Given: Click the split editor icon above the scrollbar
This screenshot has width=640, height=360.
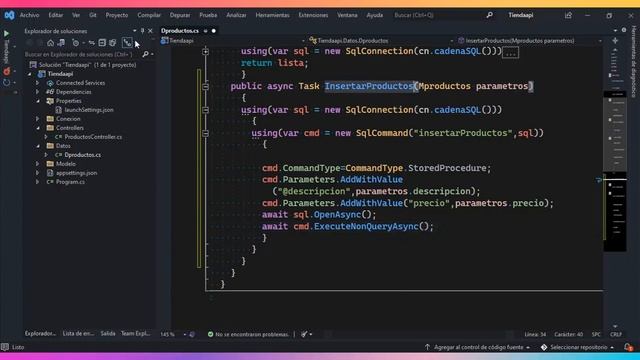Looking at the screenshot, I should 615,41.
